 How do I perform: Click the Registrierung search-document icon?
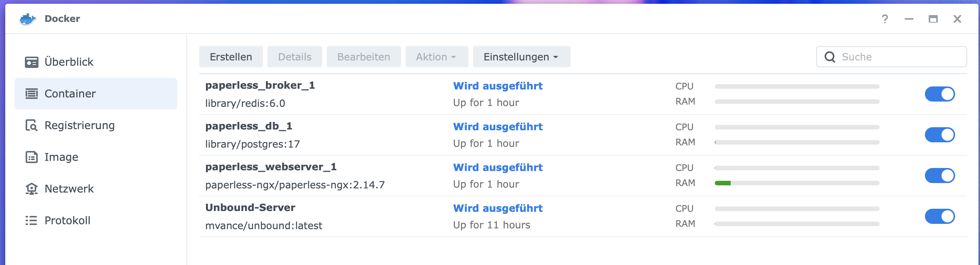(31, 125)
